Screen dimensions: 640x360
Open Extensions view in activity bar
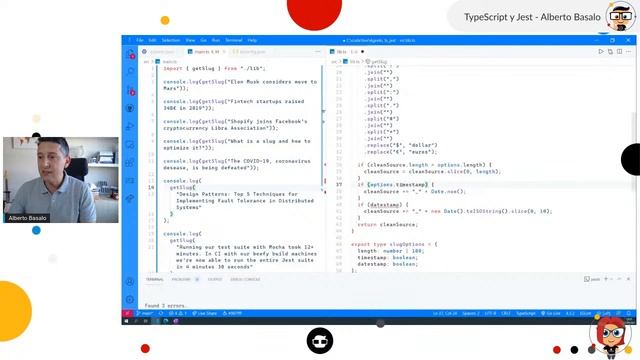pos(130,162)
